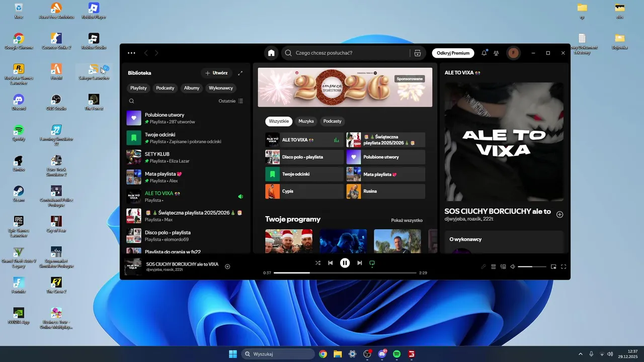This screenshot has height=362, width=644.
Task: Add current song to liked via plus icon in player bar
Action: (227, 266)
